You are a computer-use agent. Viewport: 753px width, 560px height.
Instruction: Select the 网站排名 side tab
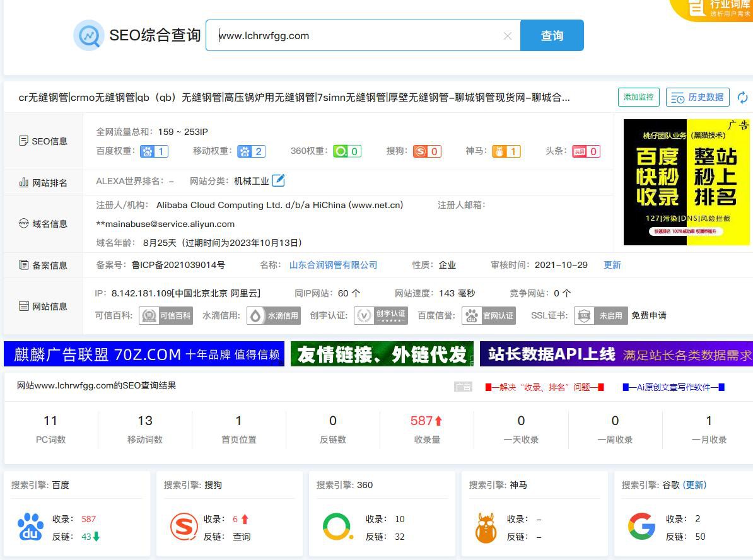pos(44,182)
